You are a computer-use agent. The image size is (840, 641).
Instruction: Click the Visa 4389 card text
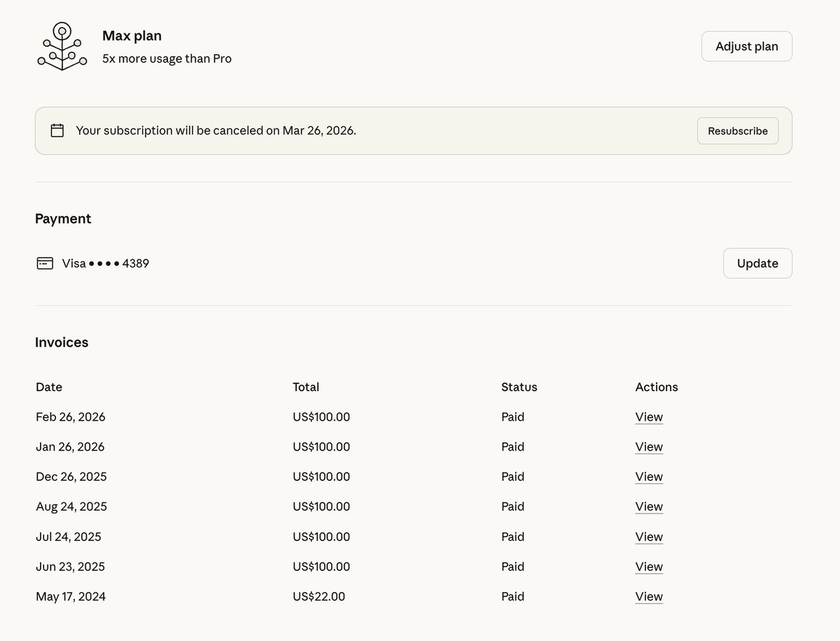105,264
